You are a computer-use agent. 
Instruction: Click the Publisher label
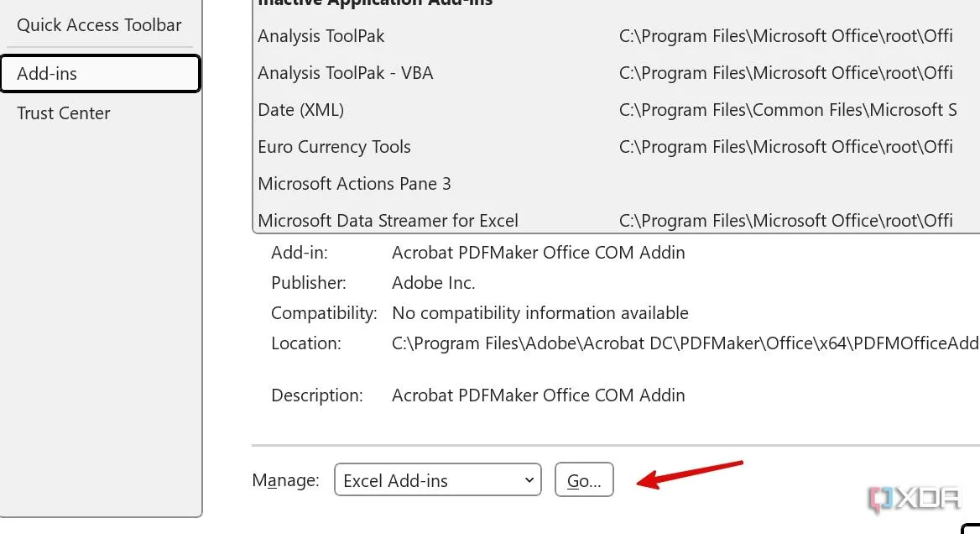308,283
